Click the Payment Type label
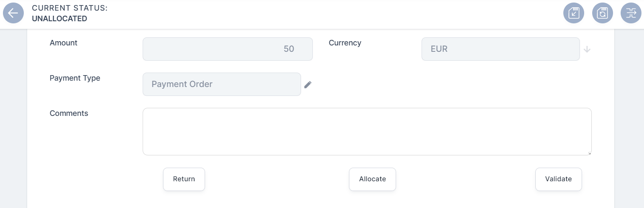Screen dimensions: 644x208 (75, 78)
